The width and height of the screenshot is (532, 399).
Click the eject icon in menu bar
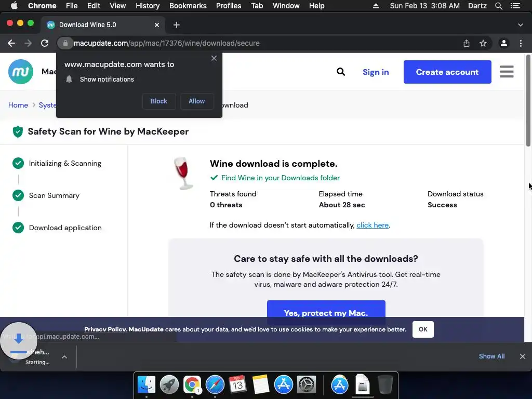point(376,6)
